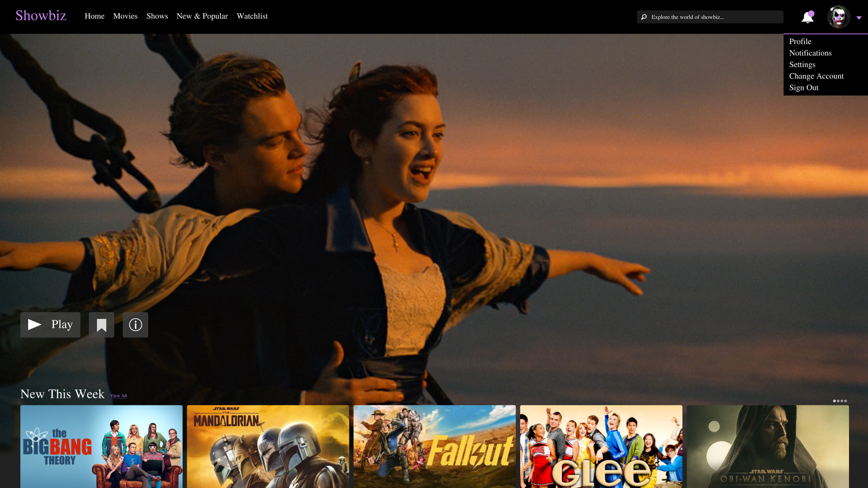Select Profile from account menu
Screen dimensions: 868x488
pos(800,41)
